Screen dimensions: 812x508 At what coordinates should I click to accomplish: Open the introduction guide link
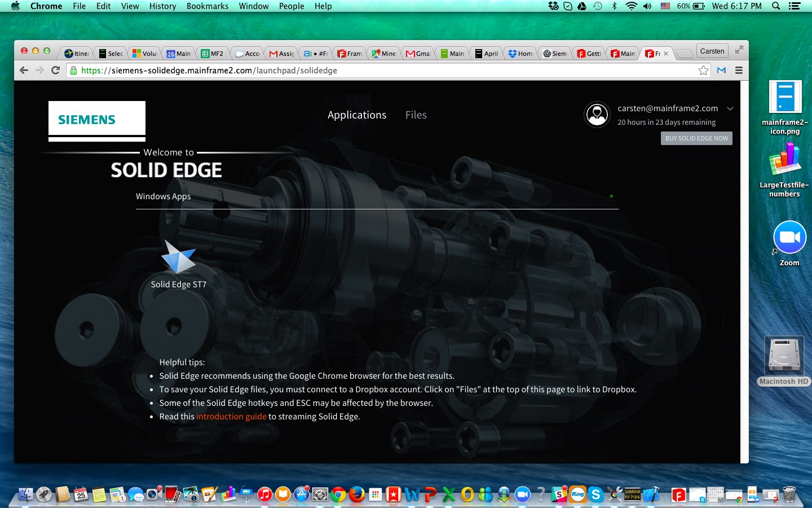point(231,417)
